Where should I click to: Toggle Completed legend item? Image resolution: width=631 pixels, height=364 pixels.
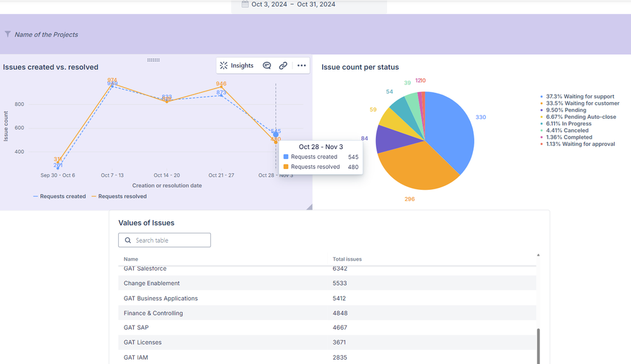click(x=566, y=138)
